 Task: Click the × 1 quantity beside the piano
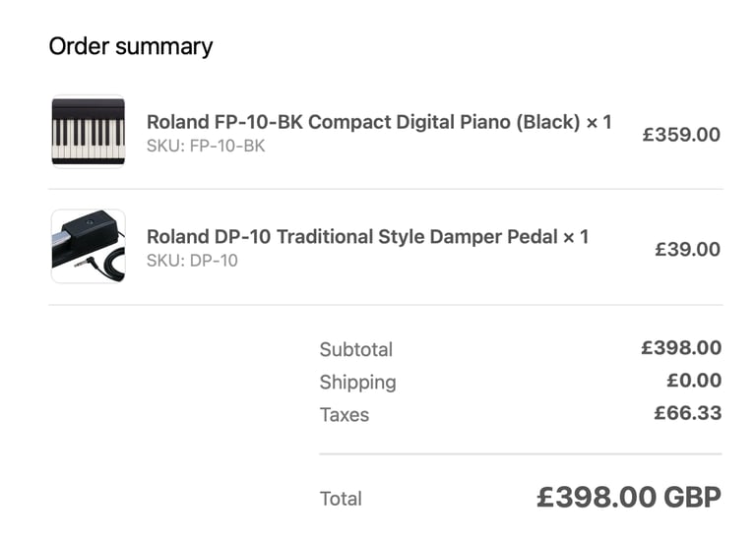(598, 122)
